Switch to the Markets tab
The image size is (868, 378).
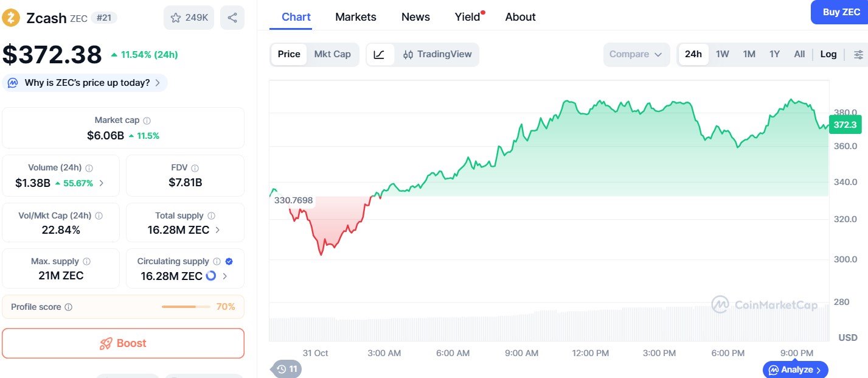click(356, 17)
